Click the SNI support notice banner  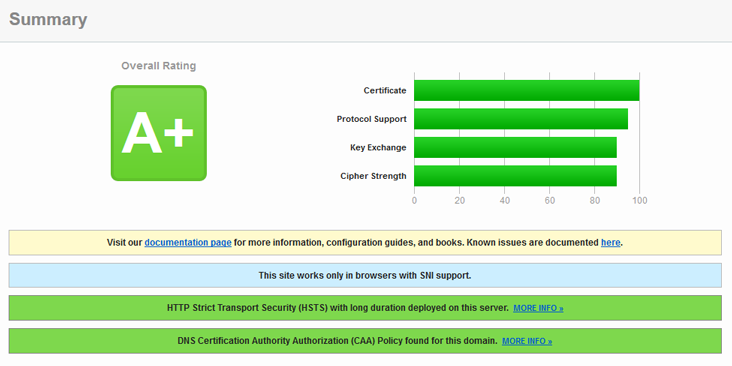click(365, 275)
